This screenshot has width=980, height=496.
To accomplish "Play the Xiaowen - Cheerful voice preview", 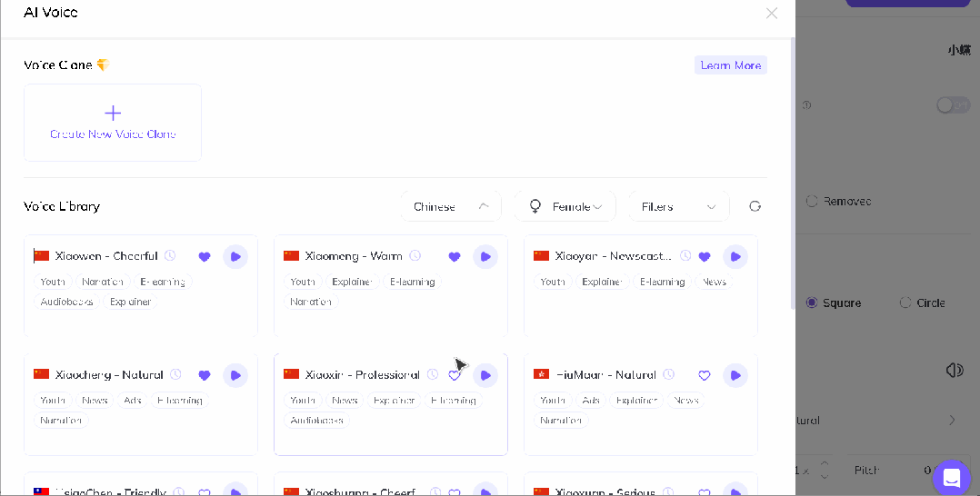I will pyautogui.click(x=235, y=257).
